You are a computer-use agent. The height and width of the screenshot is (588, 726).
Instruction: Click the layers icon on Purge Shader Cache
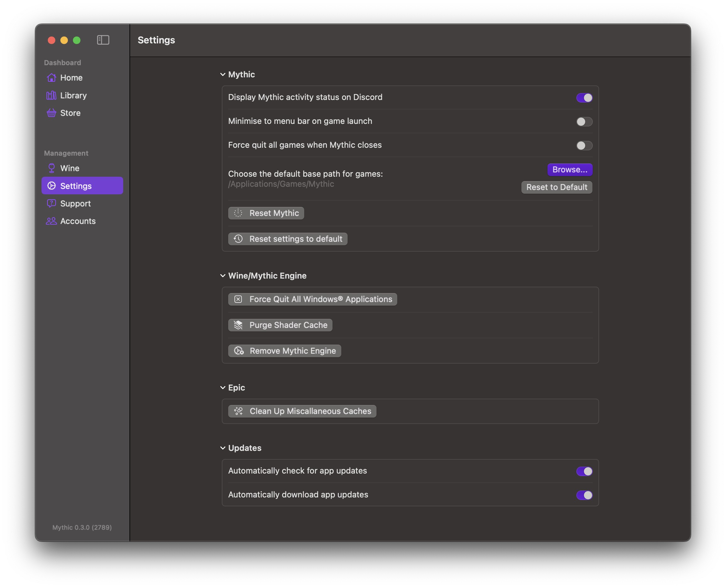coord(238,325)
